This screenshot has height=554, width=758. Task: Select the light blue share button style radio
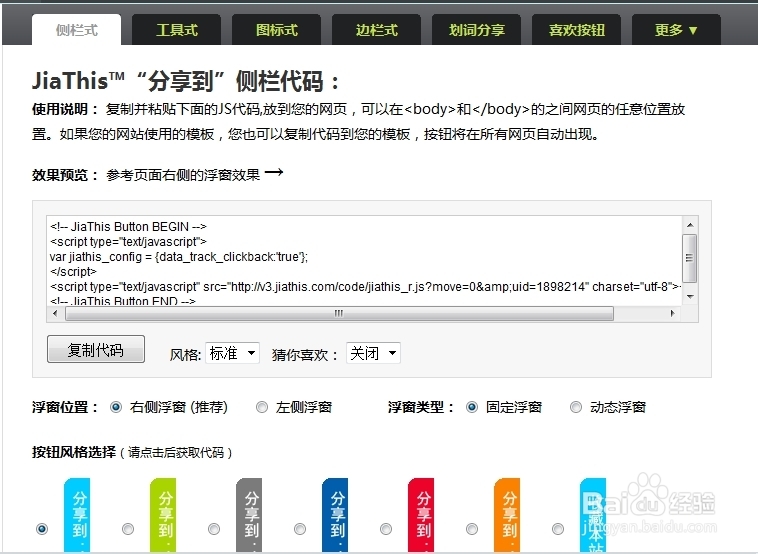coord(42,529)
